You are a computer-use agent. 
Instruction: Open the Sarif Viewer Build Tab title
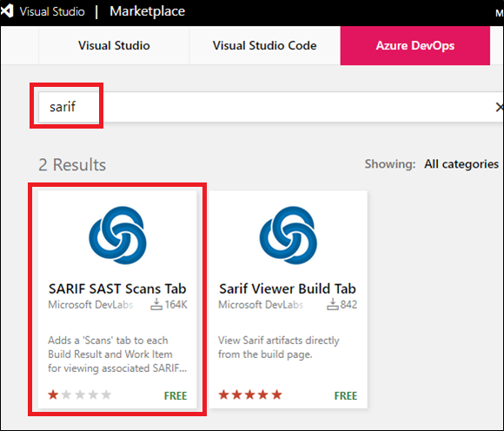pyautogui.click(x=288, y=288)
